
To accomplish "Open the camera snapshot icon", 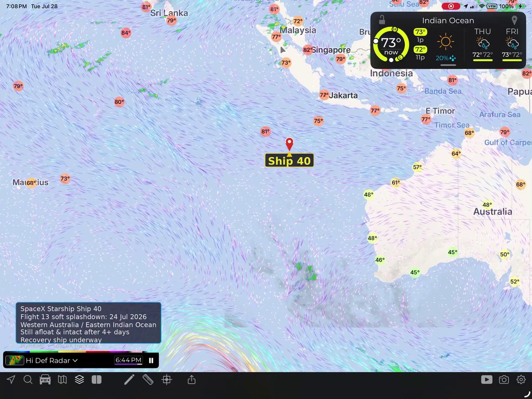I will click(504, 379).
